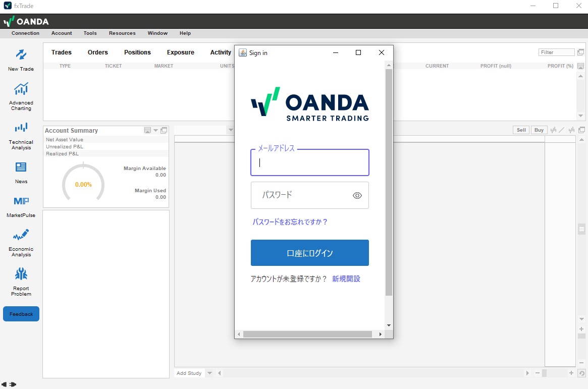Image resolution: width=588 pixels, height=389 pixels.
Task: Click the Feedback button
Action: (x=21, y=314)
